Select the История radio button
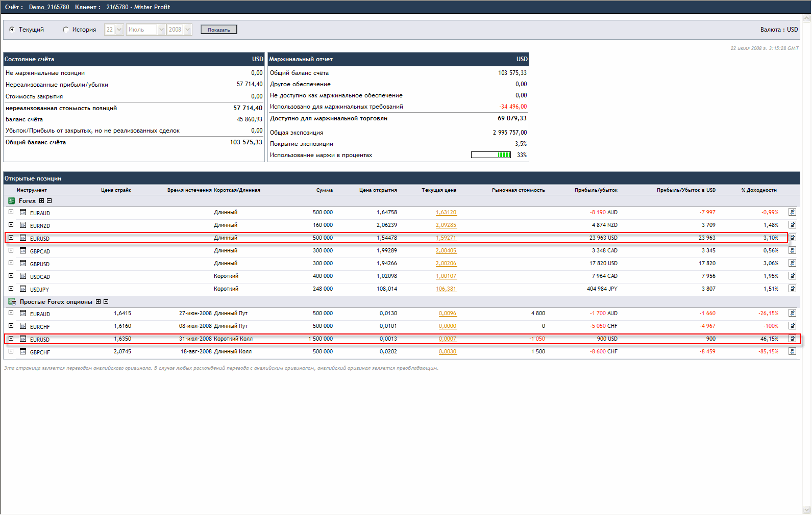 (65, 30)
